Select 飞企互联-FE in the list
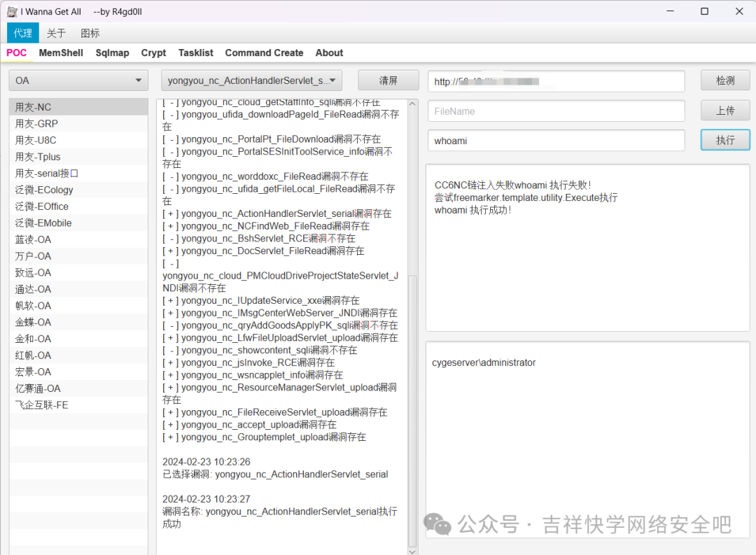The height and width of the screenshot is (555, 756). (78, 405)
